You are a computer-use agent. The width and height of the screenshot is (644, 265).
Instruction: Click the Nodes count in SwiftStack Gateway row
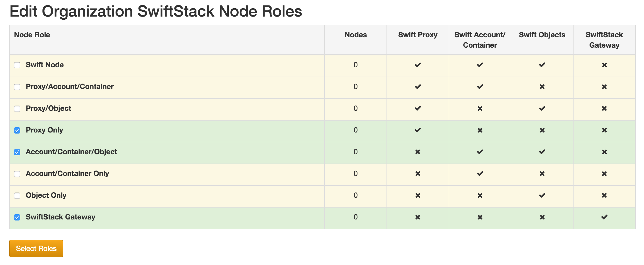click(x=356, y=217)
